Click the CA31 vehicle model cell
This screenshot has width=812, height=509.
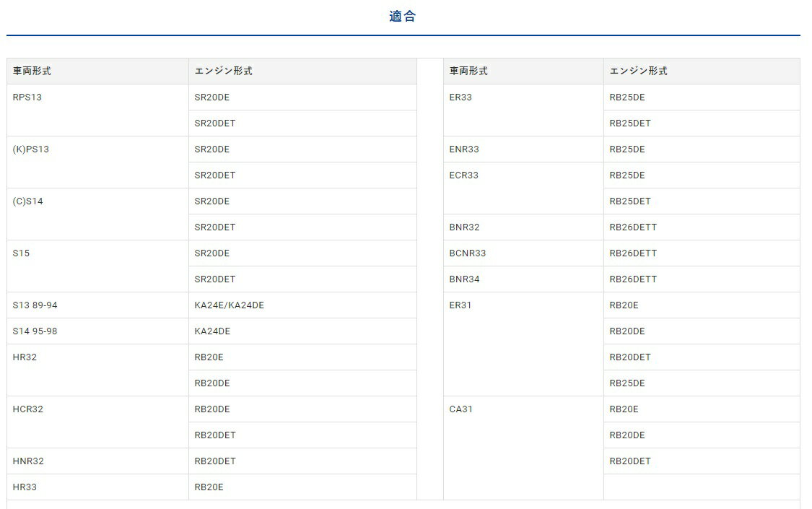pyautogui.click(x=460, y=409)
